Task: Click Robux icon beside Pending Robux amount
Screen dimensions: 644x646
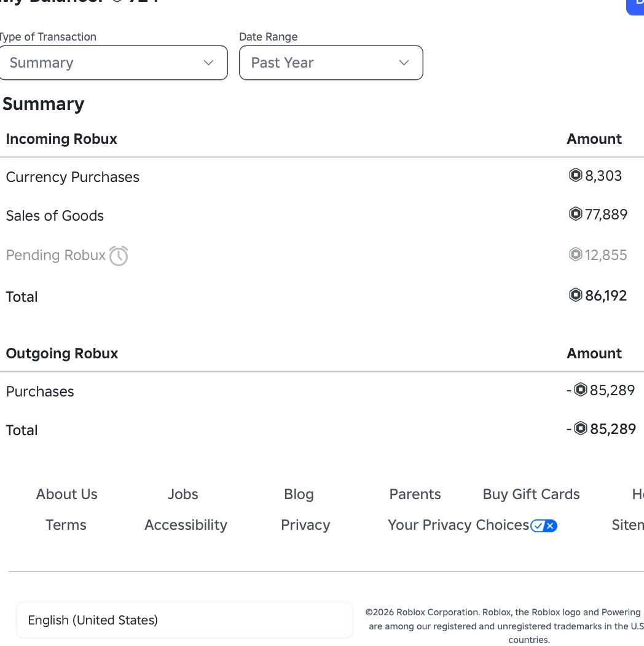Action: pyautogui.click(x=575, y=254)
